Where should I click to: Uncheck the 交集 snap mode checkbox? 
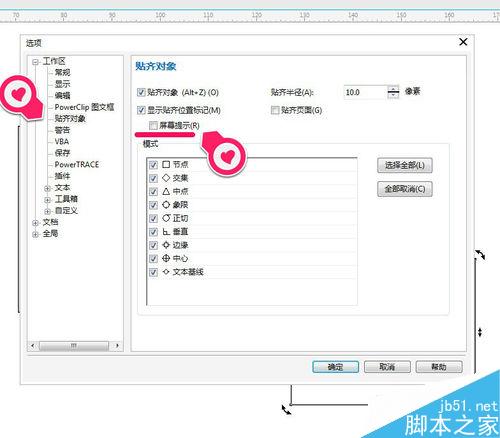pos(153,178)
